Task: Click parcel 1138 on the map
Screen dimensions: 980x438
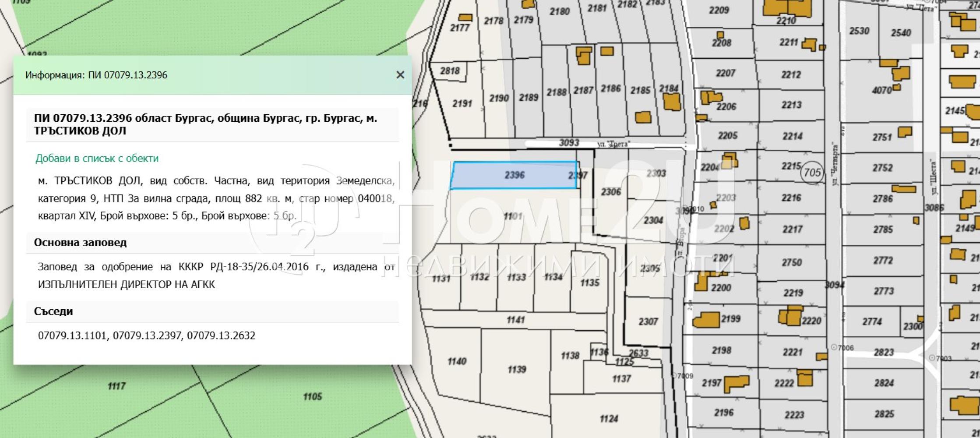Action: (570, 356)
